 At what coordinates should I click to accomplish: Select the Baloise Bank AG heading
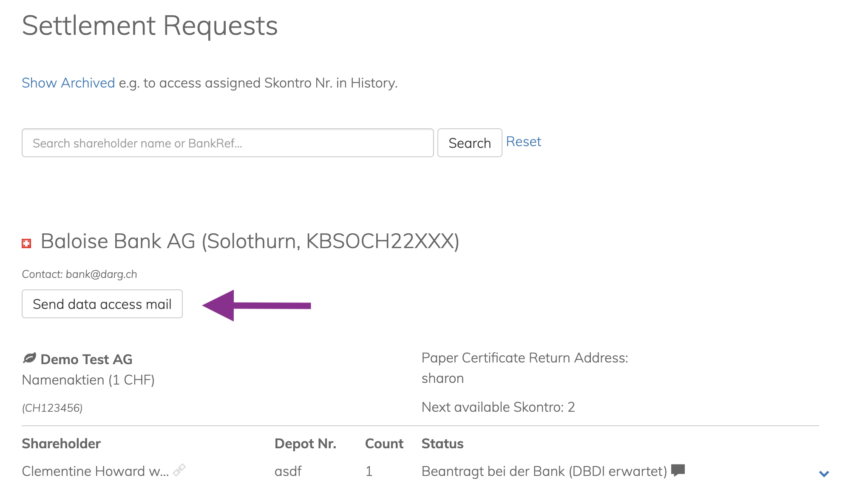[x=250, y=241]
